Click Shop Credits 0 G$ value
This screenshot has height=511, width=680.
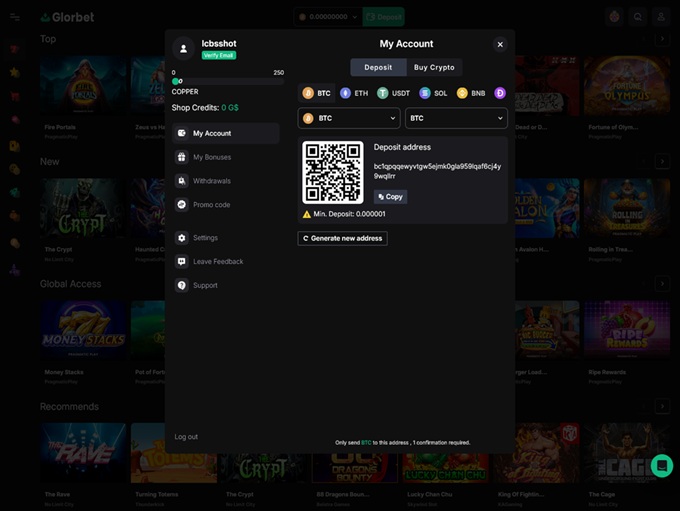point(230,108)
